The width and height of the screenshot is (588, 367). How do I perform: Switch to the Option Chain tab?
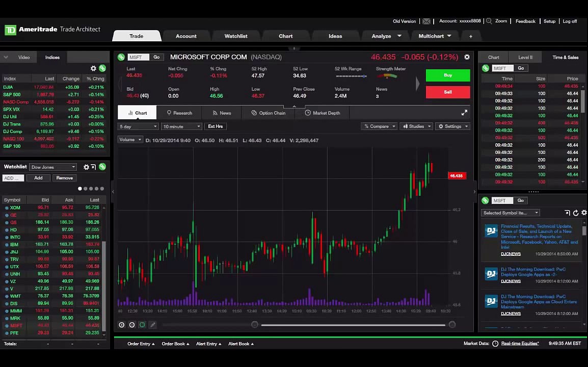tap(268, 113)
